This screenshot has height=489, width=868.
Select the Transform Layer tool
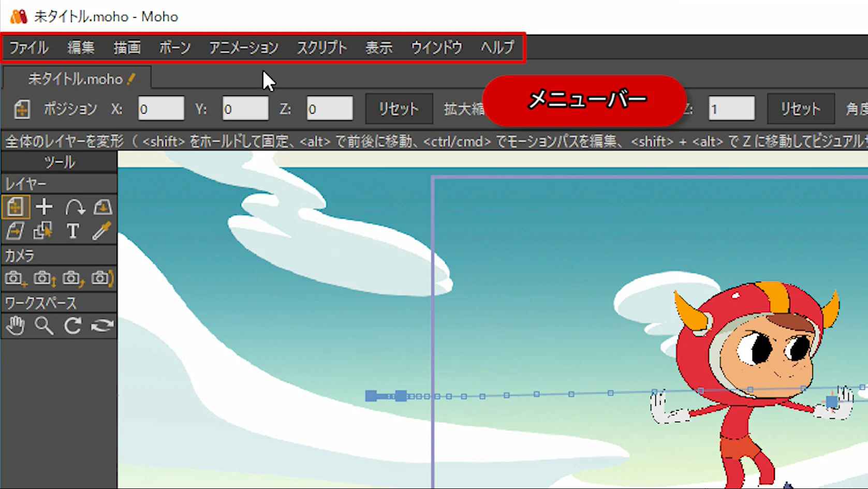pos(15,208)
